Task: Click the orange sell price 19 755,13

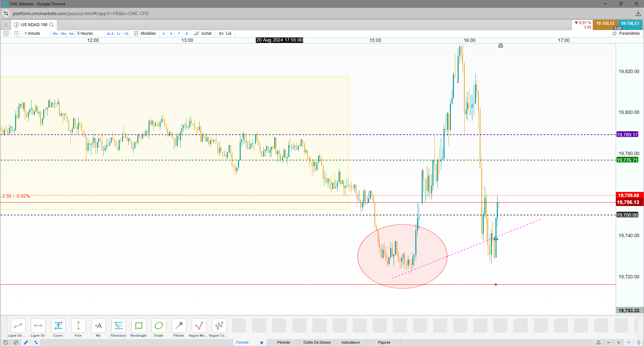Action: pos(605,25)
